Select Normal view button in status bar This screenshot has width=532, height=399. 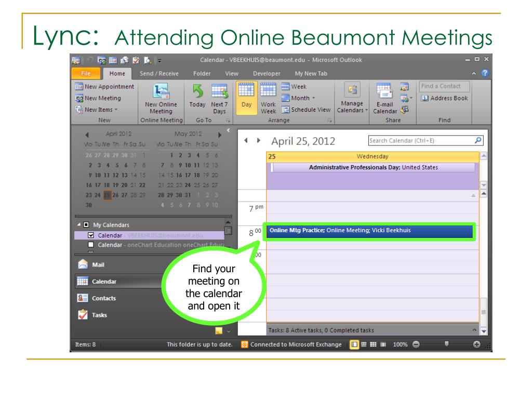point(354,344)
